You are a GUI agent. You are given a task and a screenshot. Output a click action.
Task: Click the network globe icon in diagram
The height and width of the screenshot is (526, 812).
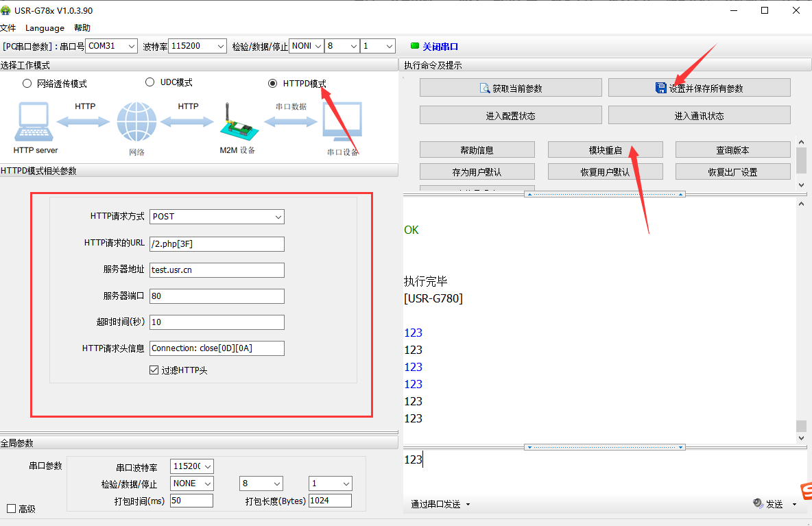pos(136,122)
